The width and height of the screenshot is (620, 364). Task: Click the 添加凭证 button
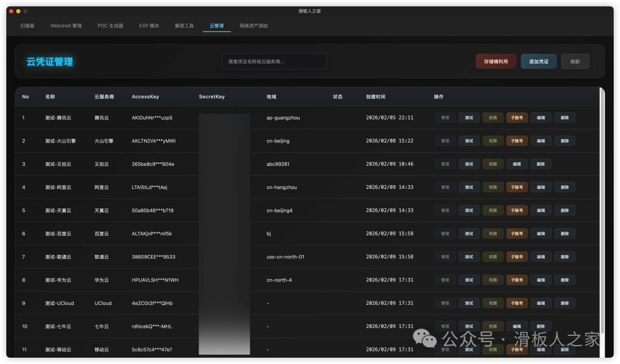(538, 61)
